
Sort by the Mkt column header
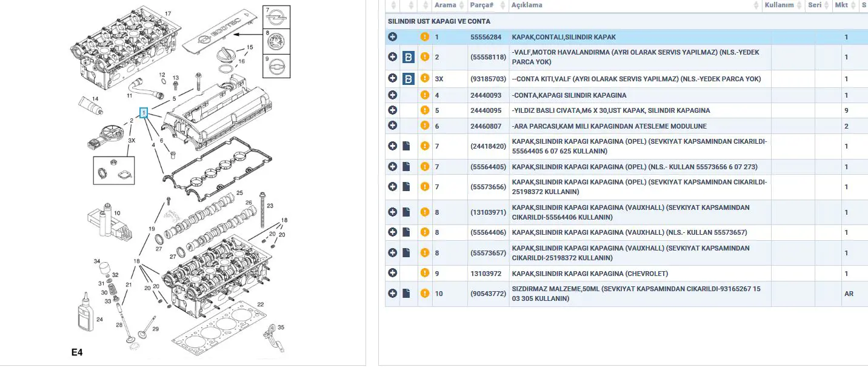point(841,5)
